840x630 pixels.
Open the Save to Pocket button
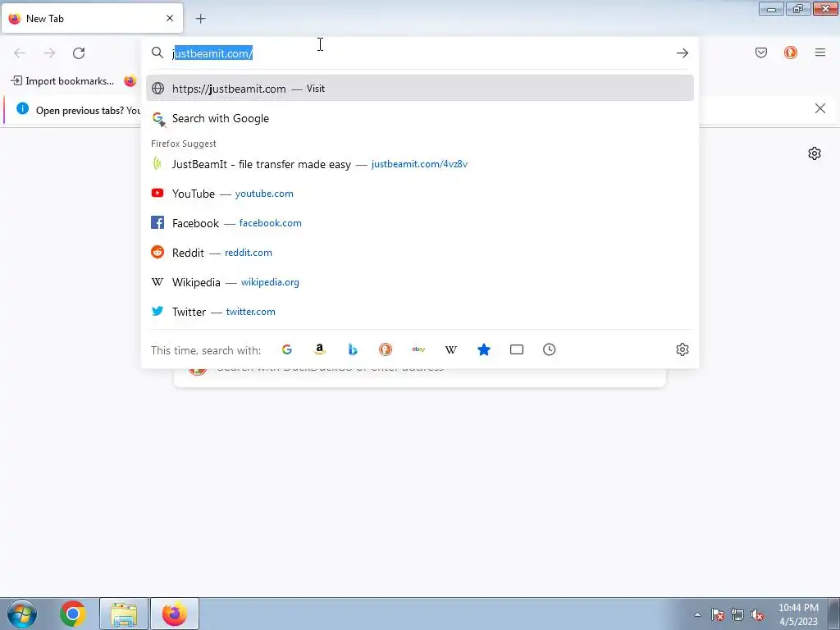(760, 52)
